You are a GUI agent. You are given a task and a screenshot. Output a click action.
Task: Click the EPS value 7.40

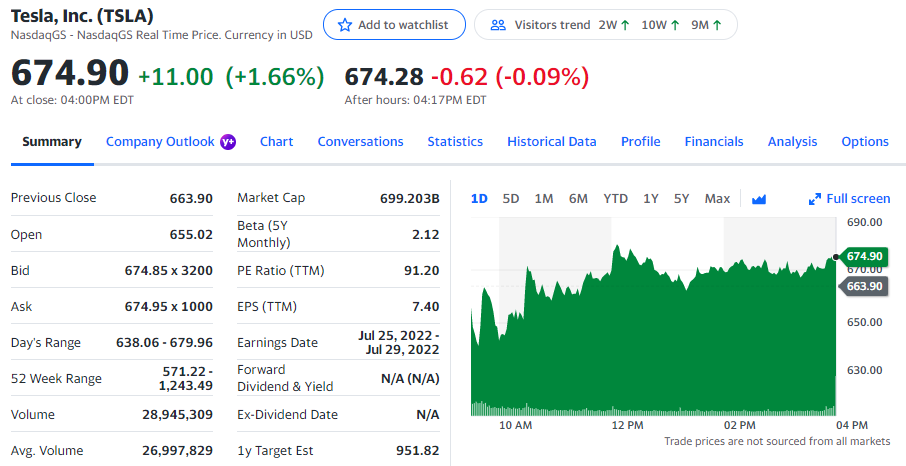[426, 306]
